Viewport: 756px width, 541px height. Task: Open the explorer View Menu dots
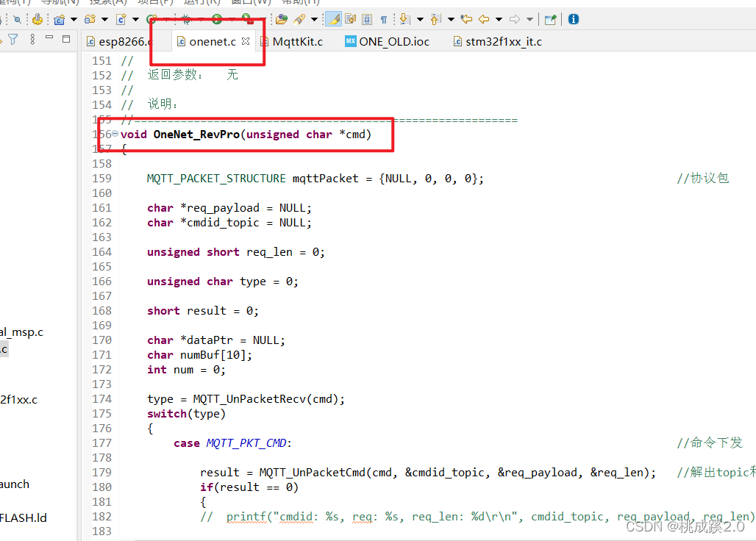pos(32,39)
